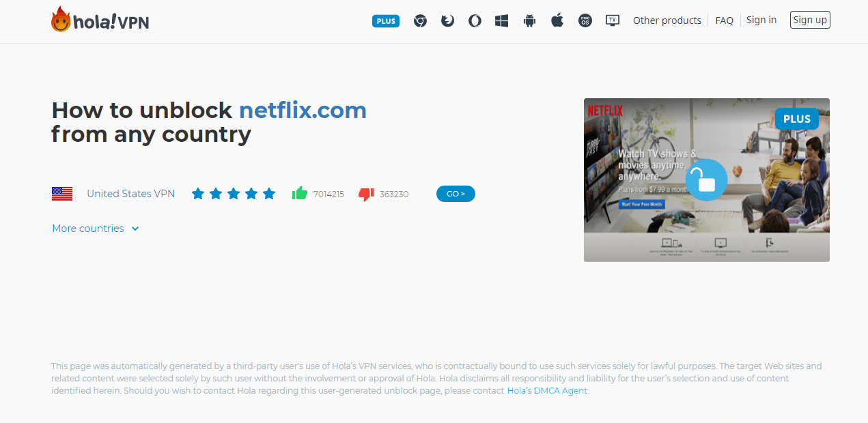Click the netflix.com link in heading

coord(303,110)
